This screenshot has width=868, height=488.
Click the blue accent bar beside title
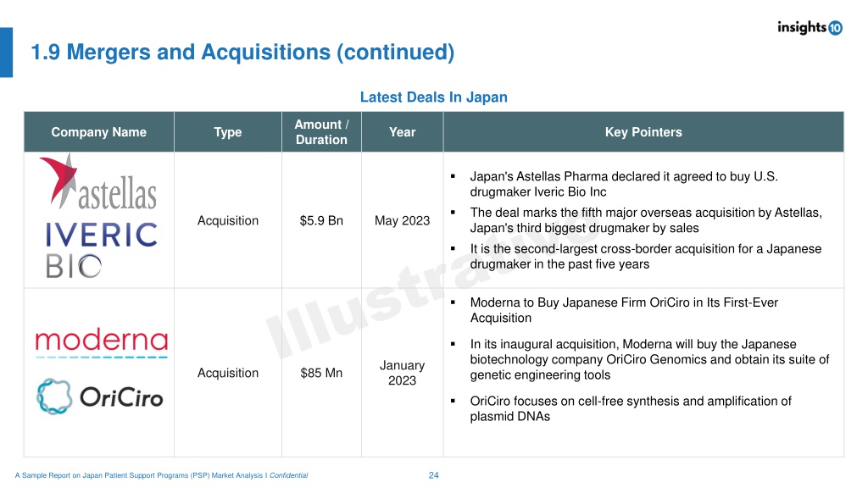pyautogui.click(x=6, y=52)
